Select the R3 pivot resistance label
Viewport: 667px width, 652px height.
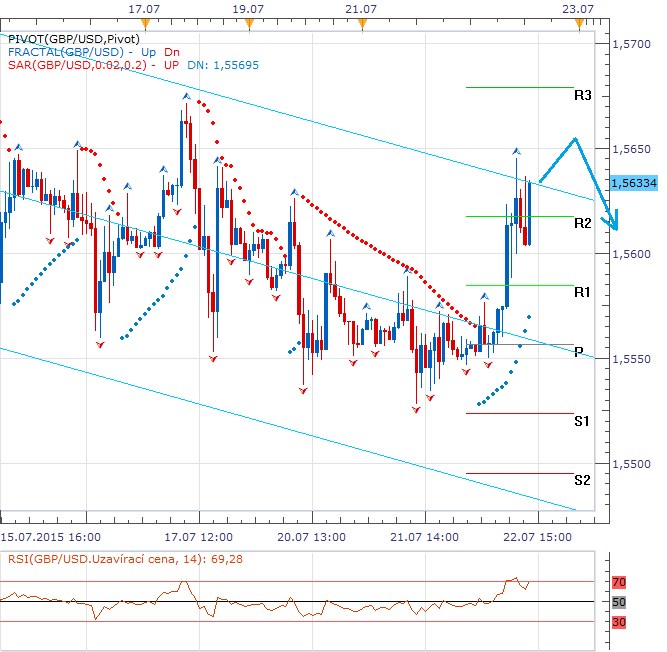[583, 96]
